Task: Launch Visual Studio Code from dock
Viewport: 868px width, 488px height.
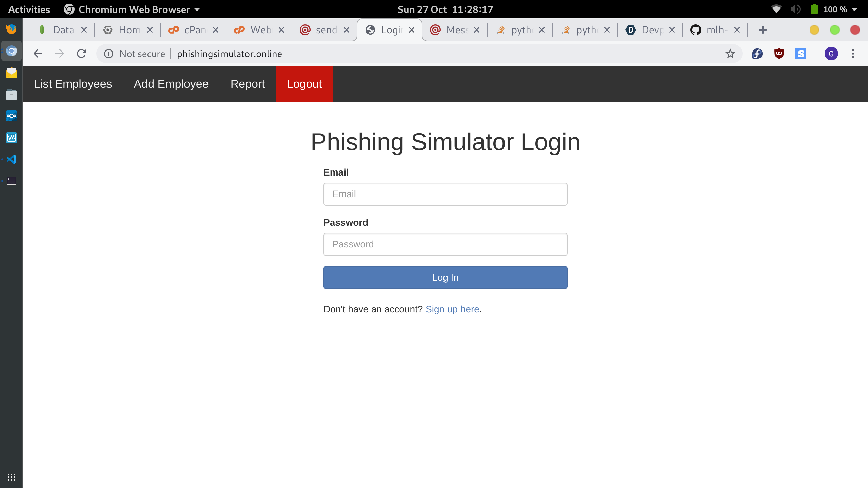Action: [x=12, y=159]
